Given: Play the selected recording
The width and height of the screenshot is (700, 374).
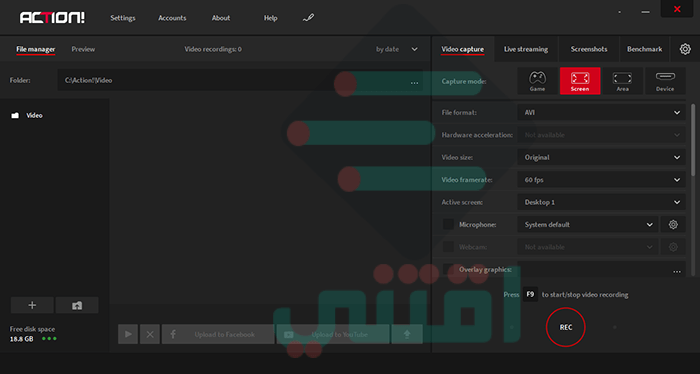Looking at the screenshot, I should [128, 334].
